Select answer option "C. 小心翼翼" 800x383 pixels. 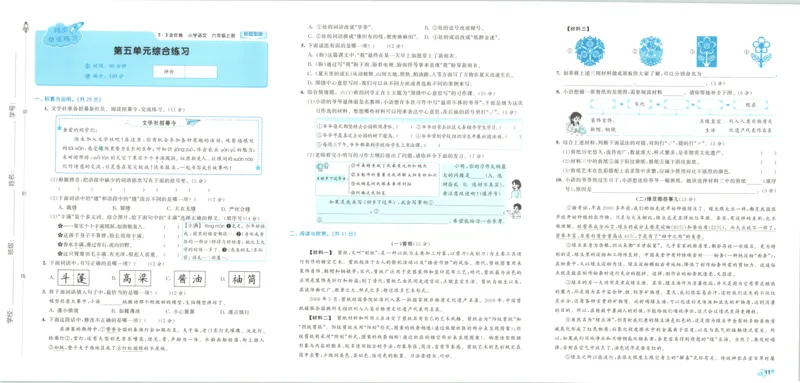[181, 311]
